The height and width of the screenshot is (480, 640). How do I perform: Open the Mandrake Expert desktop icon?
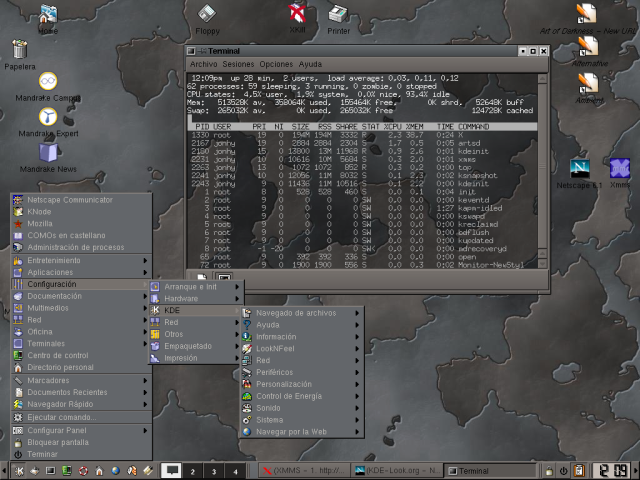tap(48, 117)
